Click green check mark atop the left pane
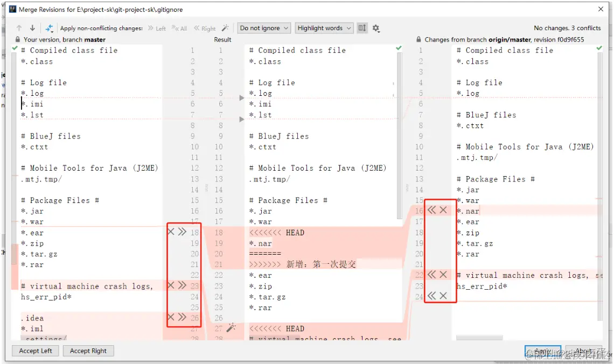The image size is (614, 364). pyautogui.click(x=15, y=48)
